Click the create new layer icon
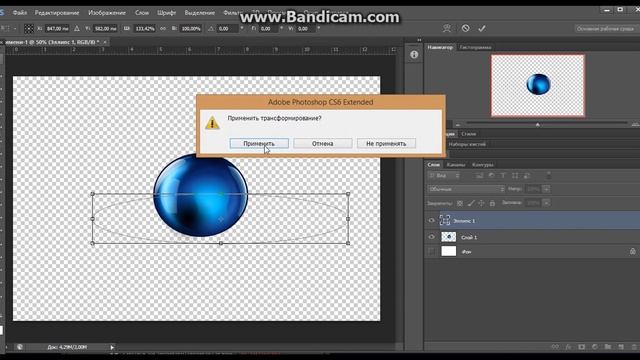 tap(621, 347)
